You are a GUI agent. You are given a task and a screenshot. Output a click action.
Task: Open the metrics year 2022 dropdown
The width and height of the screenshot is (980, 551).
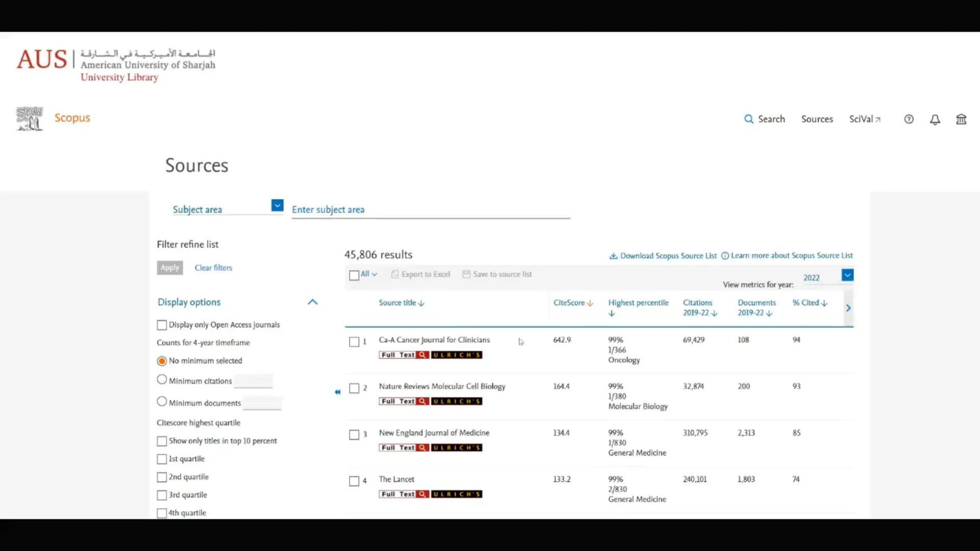(847, 275)
